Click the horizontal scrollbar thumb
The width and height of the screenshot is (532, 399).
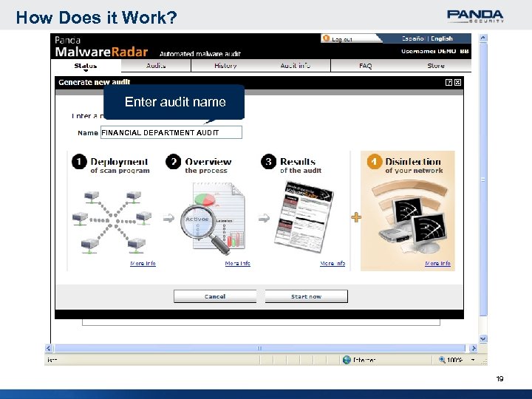click(x=260, y=348)
